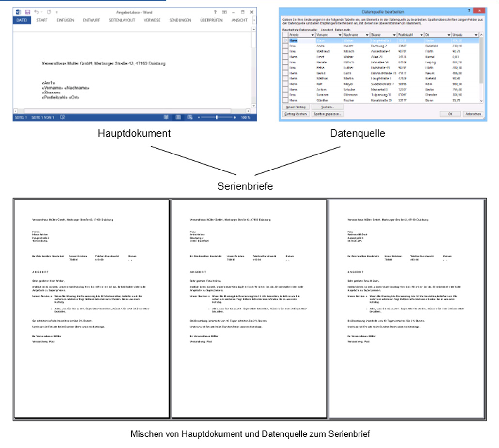Open the Anrede column filter dropdown
The width and height of the screenshot is (499, 448).
[x=313, y=35]
